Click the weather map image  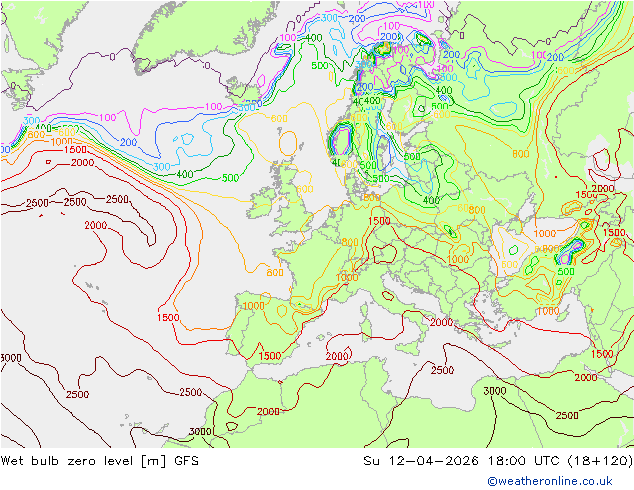(317, 224)
